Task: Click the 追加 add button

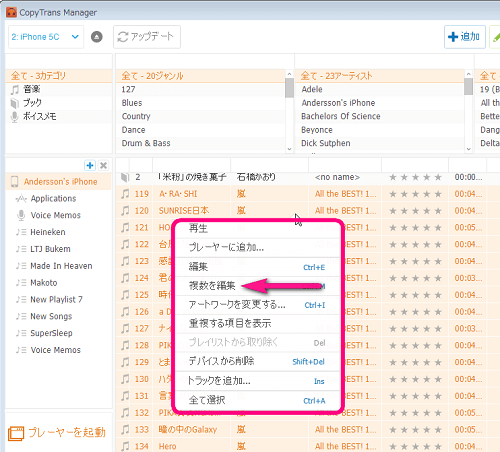Action: coord(465,37)
